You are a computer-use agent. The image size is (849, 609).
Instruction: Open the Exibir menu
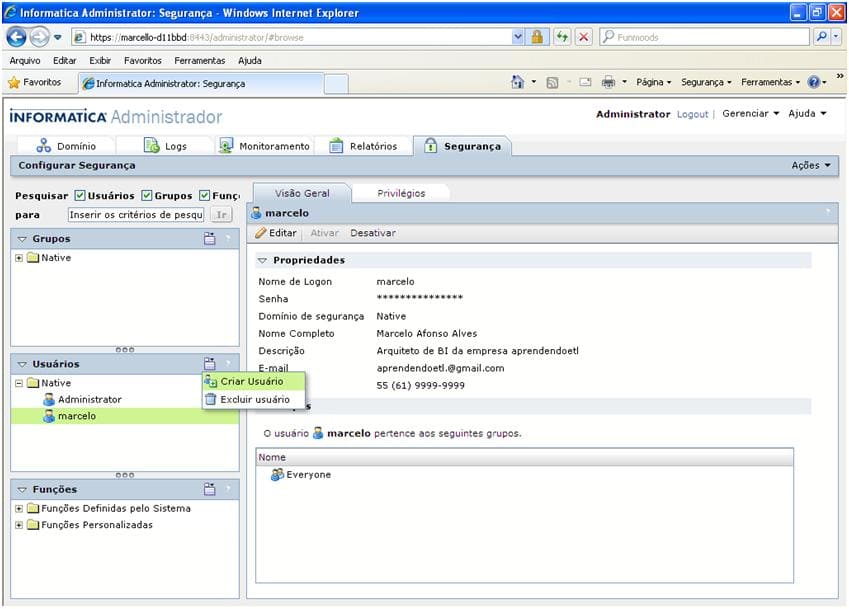pos(100,61)
